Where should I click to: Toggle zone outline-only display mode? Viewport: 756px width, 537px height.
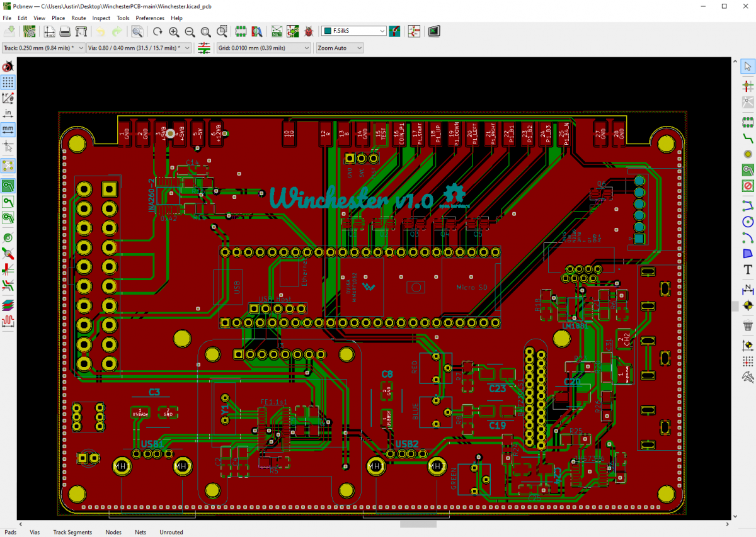(8, 218)
